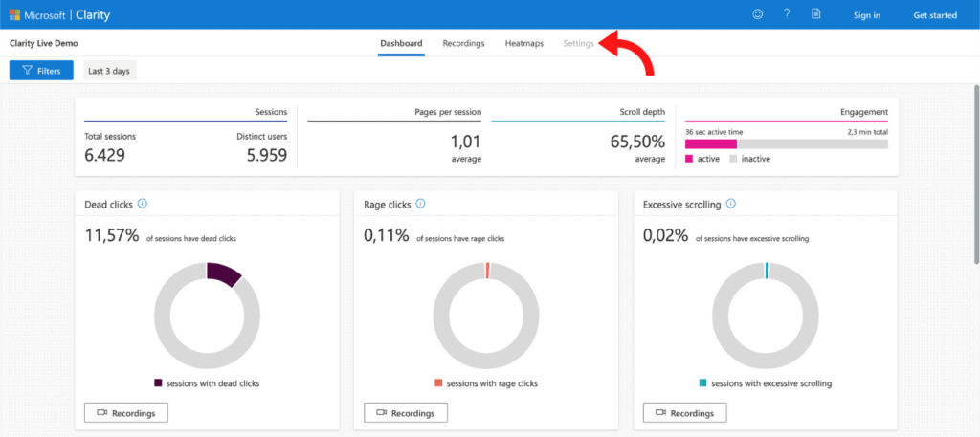Click the Sign in link
Image resolution: width=980 pixels, height=437 pixels.
point(867,15)
